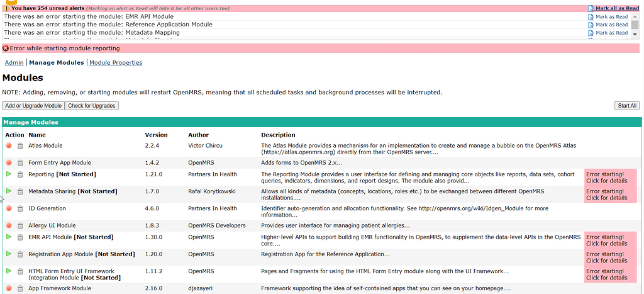Start the Registration App Module
Viewport: 644px width, 294px height.
pos(9,254)
